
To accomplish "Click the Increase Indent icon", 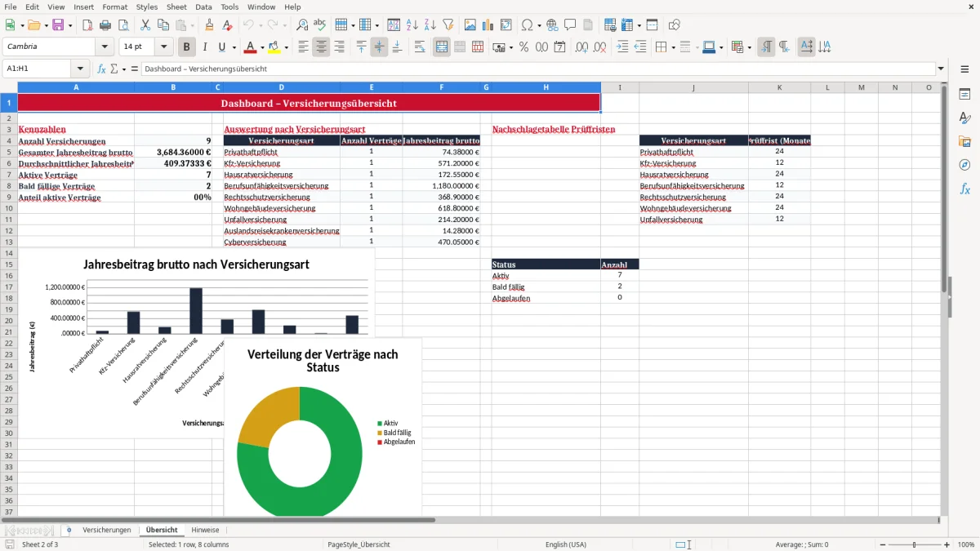I will click(622, 47).
